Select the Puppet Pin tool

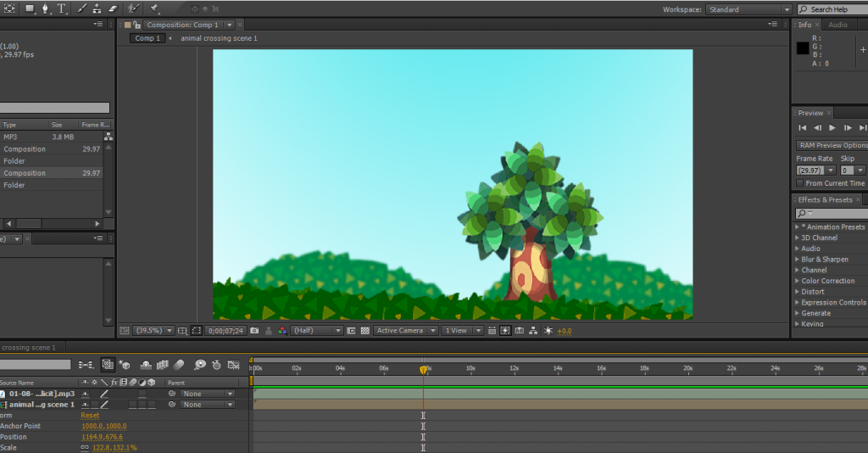point(154,8)
